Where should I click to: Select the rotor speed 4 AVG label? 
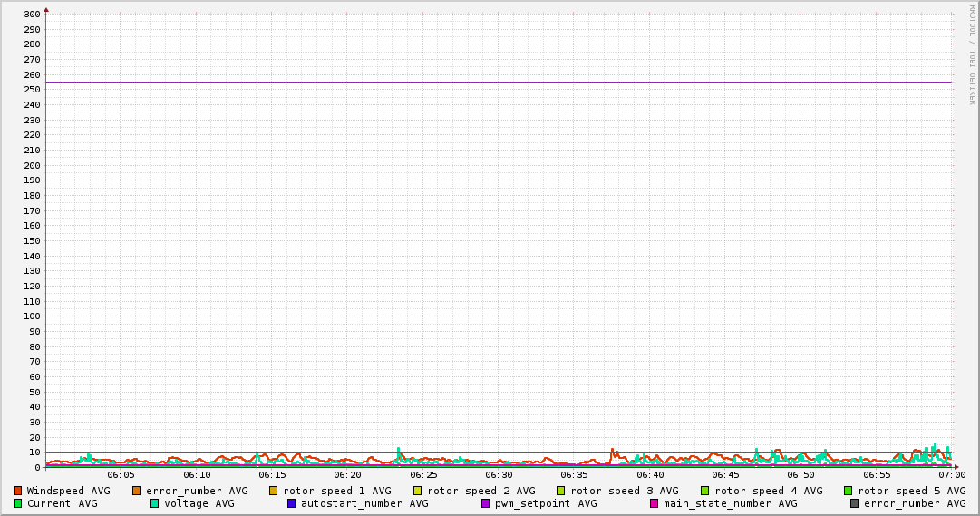768,491
